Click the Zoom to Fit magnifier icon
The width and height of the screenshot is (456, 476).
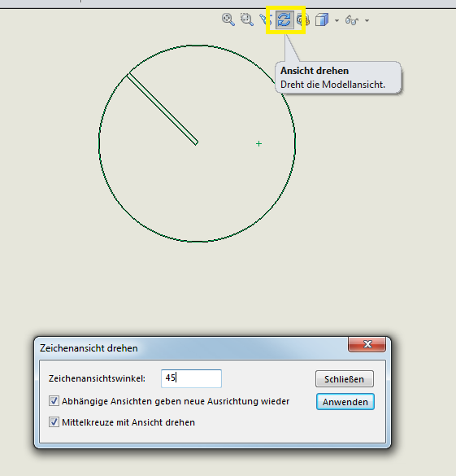(x=228, y=20)
